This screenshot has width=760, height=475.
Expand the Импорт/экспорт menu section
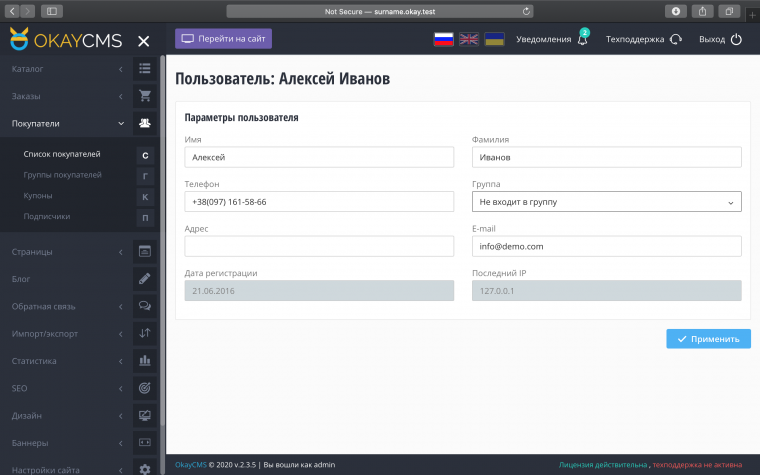tap(66, 334)
